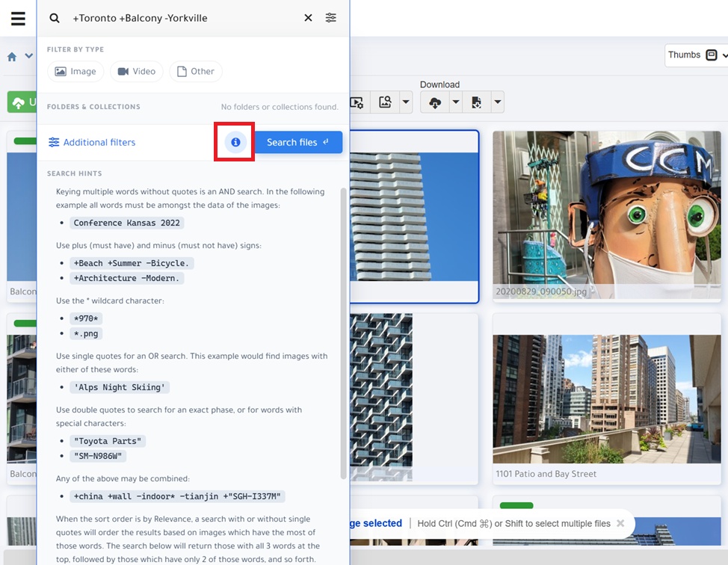This screenshot has width=728, height=565.
Task: Expand the home breadcrumb chevron
Action: pyautogui.click(x=29, y=57)
